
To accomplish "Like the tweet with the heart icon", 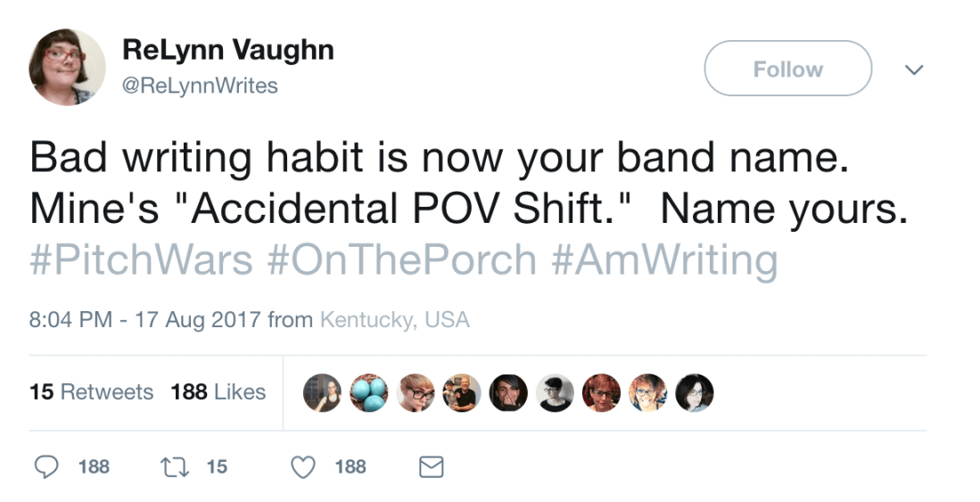I will (304, 466).
